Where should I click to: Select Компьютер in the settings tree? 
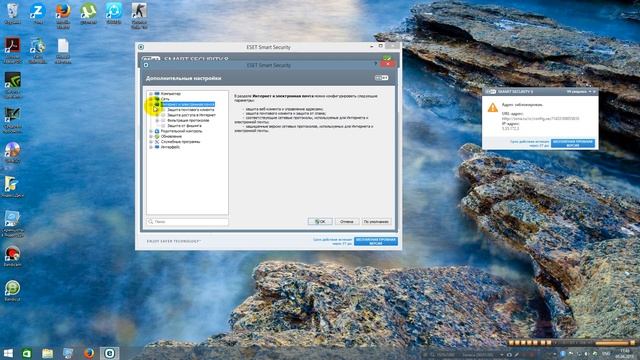[x=171, y=94]
